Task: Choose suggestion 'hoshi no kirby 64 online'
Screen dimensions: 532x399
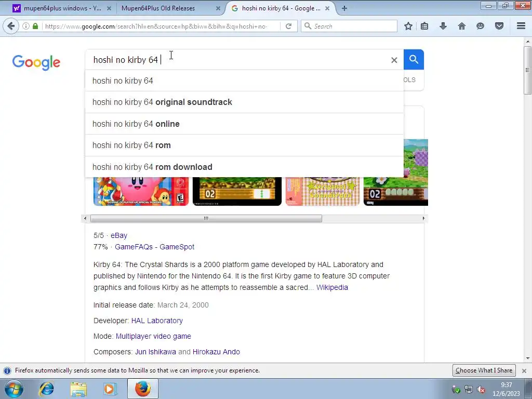Action: click(x=244, y=124)
